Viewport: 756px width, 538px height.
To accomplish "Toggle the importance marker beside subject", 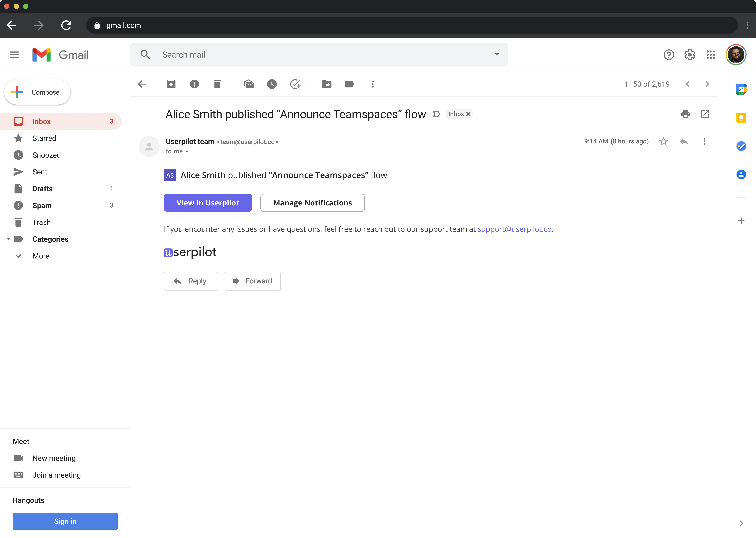I will (x=436, y=114).
